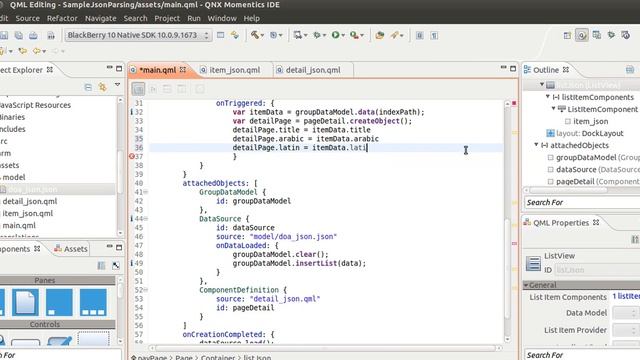
Task: Select main.qml in Project Explorer
Action: click(19, 225)
